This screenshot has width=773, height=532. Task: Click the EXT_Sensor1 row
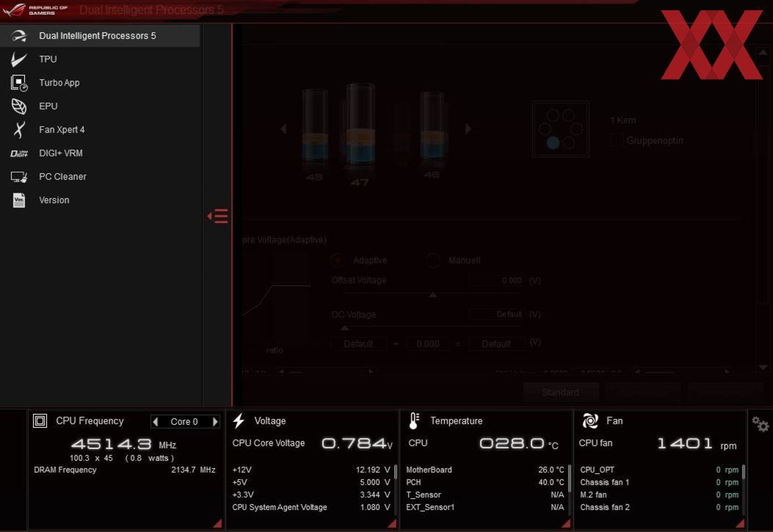point(485,508)
